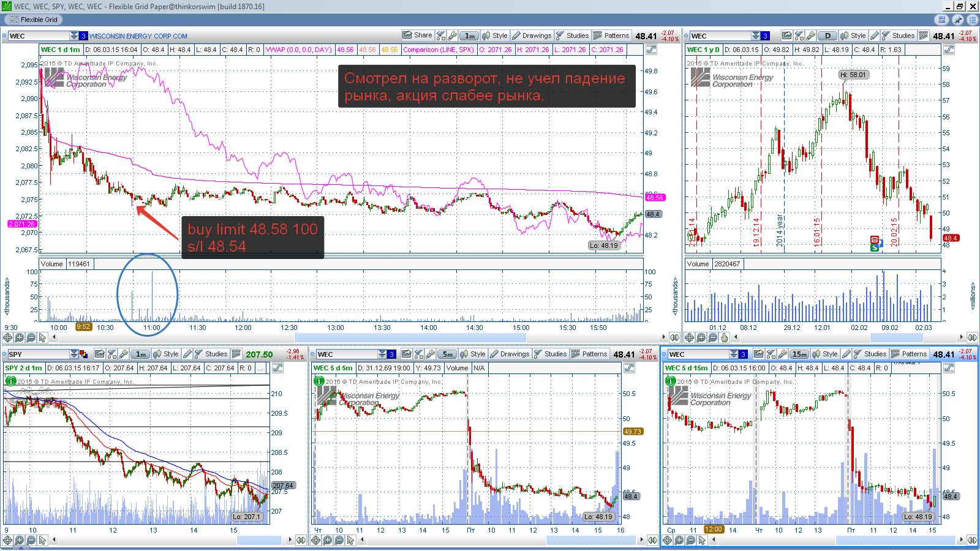Open the Flexible Grid layout selector
The height and width of the screenshot is (551, 980).
point(34,20)
